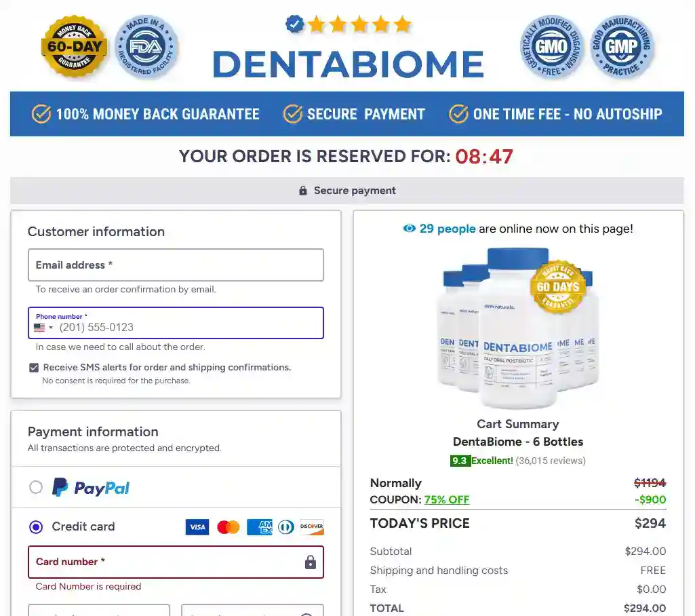Click the lock icon in Card number field

point(311,562)
